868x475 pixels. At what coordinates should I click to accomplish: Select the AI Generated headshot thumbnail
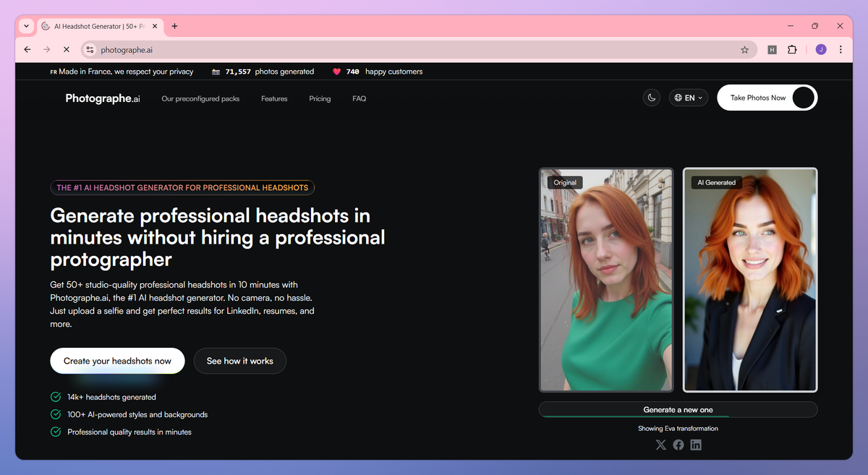pos(750,280)
